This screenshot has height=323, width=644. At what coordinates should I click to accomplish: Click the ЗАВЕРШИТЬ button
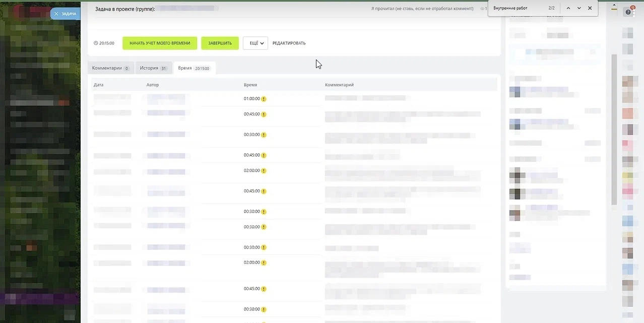click(x=220, y=43)
